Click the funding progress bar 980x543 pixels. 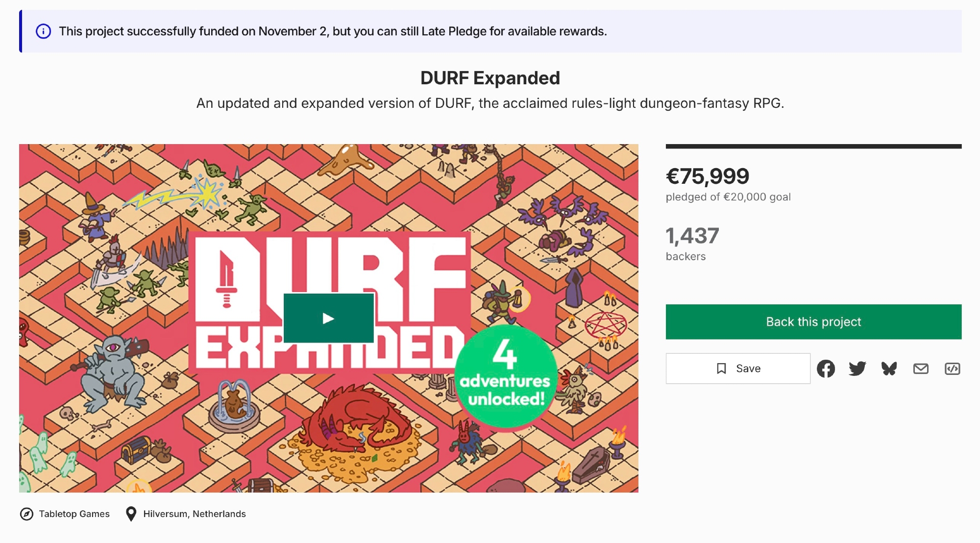(x=813, y=147)
